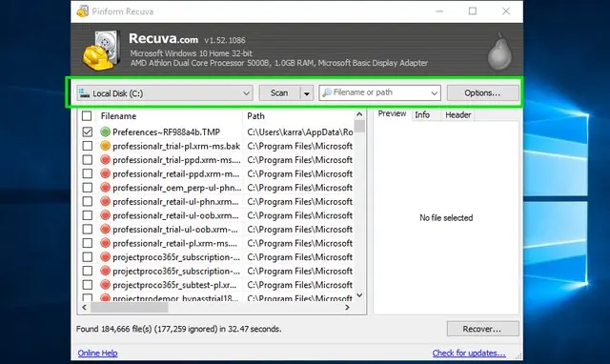Click red status dot for professionalr_retail-ppd.xrm-m
This screenshot has height=364, width=610.
tap(105, 173)
